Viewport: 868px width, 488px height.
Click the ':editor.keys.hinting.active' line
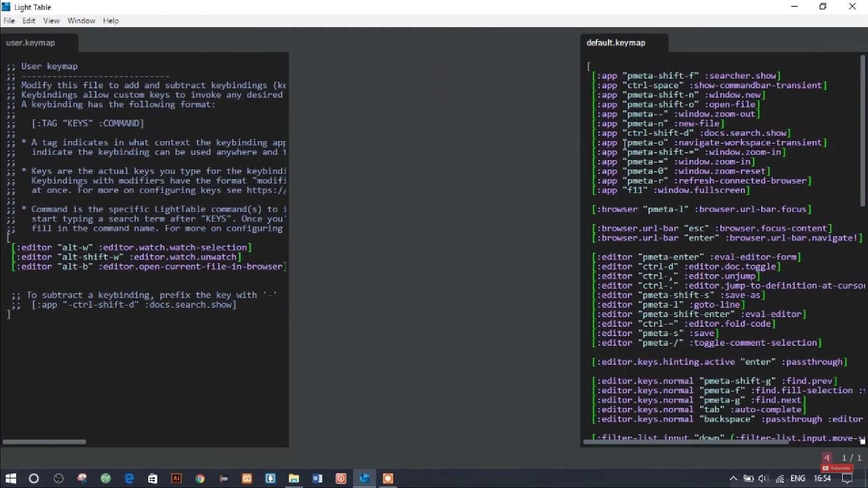click(x=720, y=362)
